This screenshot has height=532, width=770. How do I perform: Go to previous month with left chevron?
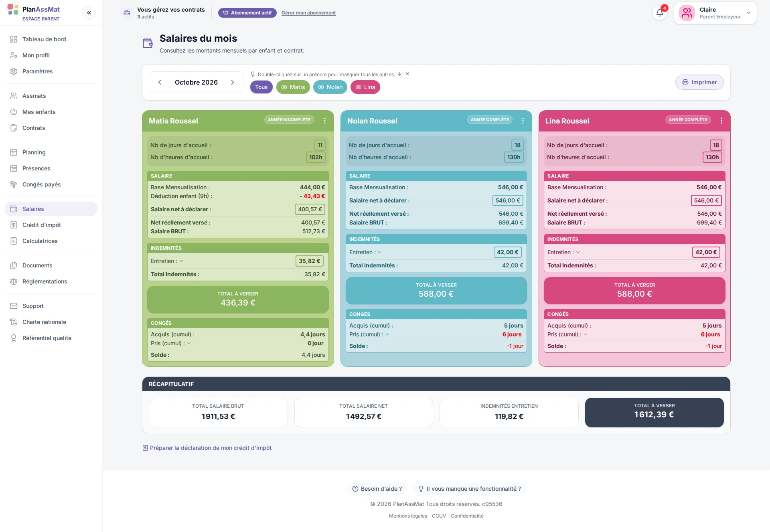160,82
